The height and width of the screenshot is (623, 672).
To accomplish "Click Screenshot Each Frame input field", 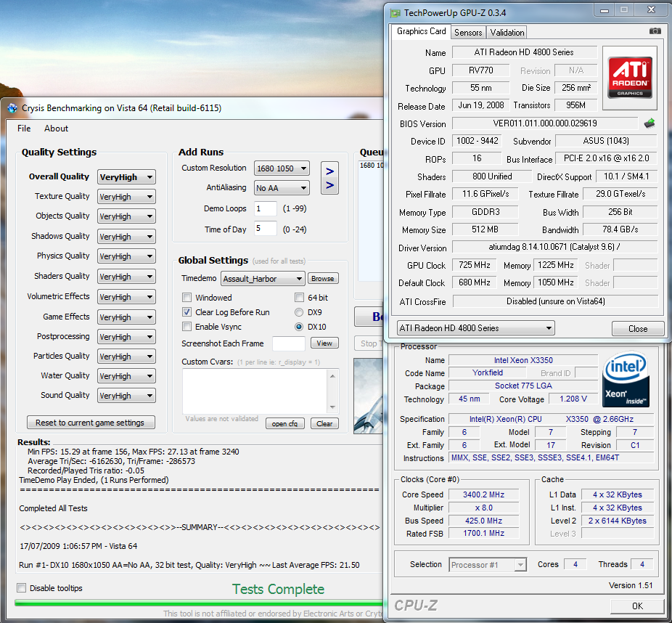I will [288, 343].
